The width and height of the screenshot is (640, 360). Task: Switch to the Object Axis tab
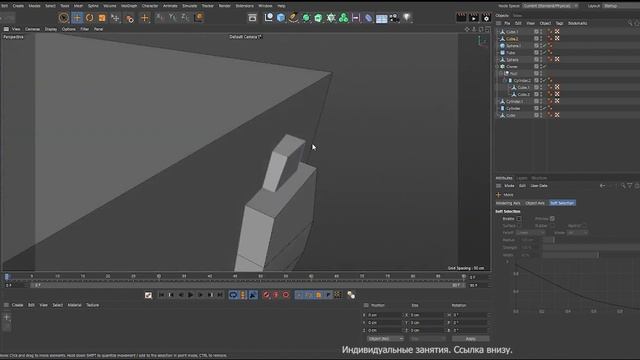coord(535,203)
